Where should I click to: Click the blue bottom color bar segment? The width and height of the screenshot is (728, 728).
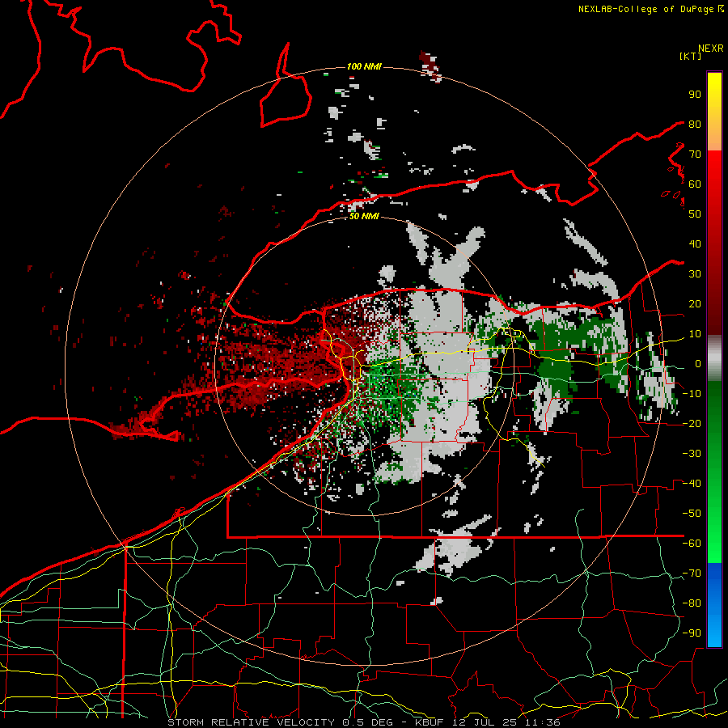coord(714,605)
